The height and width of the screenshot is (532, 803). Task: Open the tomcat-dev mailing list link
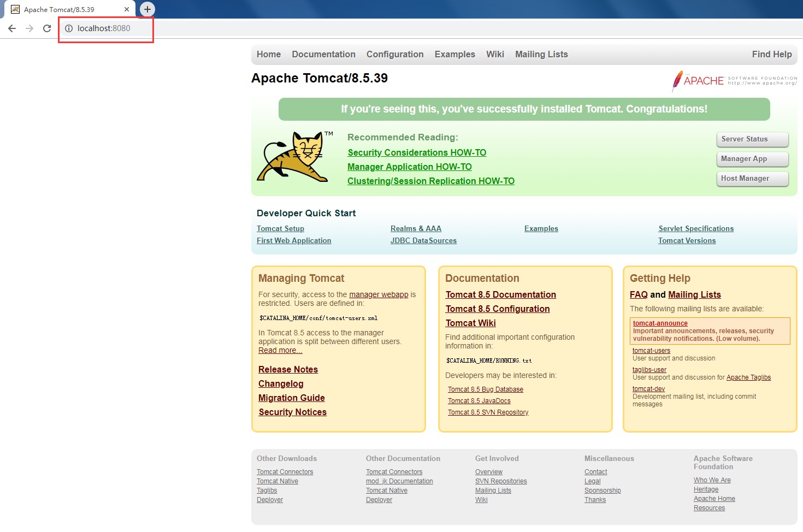click(x=648, y=389)
